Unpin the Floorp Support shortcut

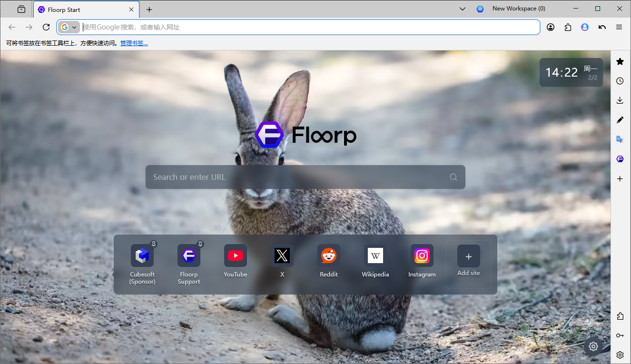(x=200, y=244)
